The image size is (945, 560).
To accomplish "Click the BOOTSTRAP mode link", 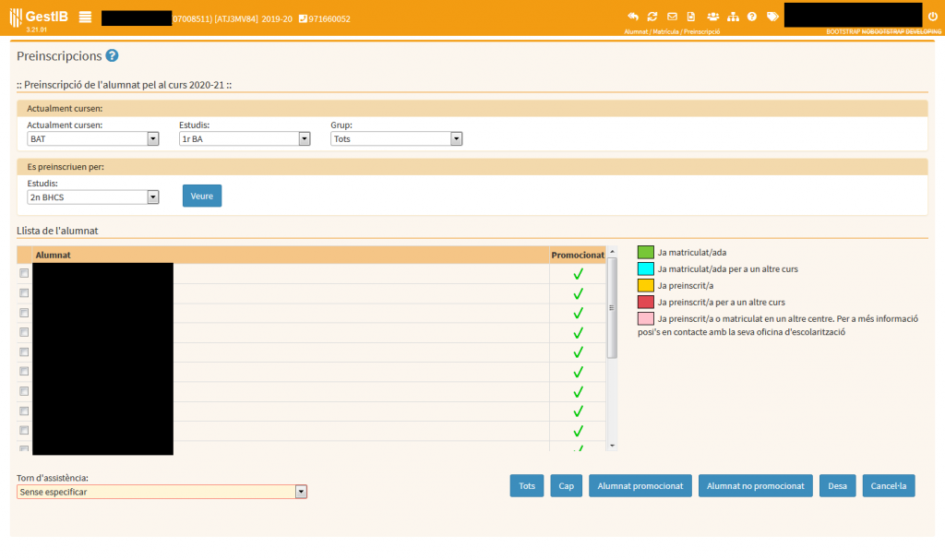I will point(843,31).
